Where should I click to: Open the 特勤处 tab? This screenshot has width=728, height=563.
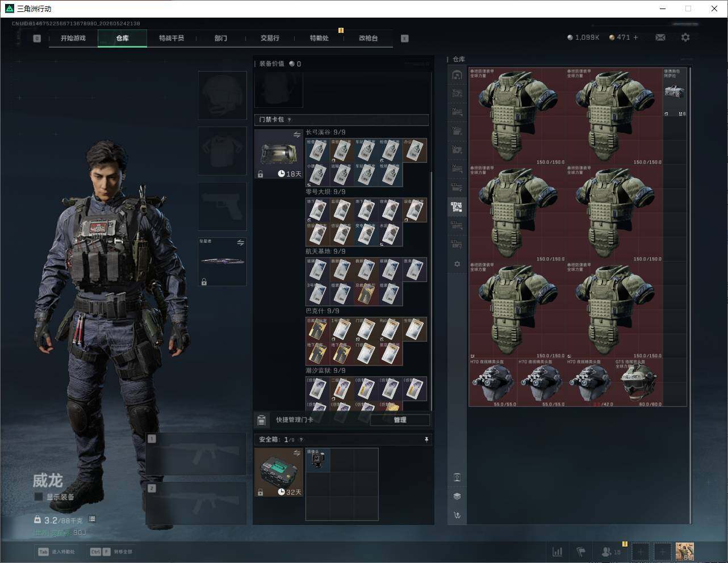click(319, 38)
